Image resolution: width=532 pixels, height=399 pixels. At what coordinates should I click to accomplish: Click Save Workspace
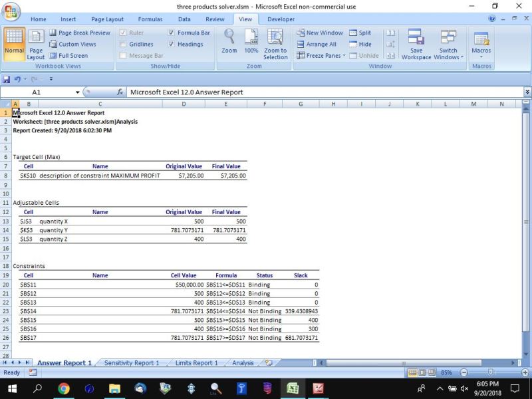(416, 44)
